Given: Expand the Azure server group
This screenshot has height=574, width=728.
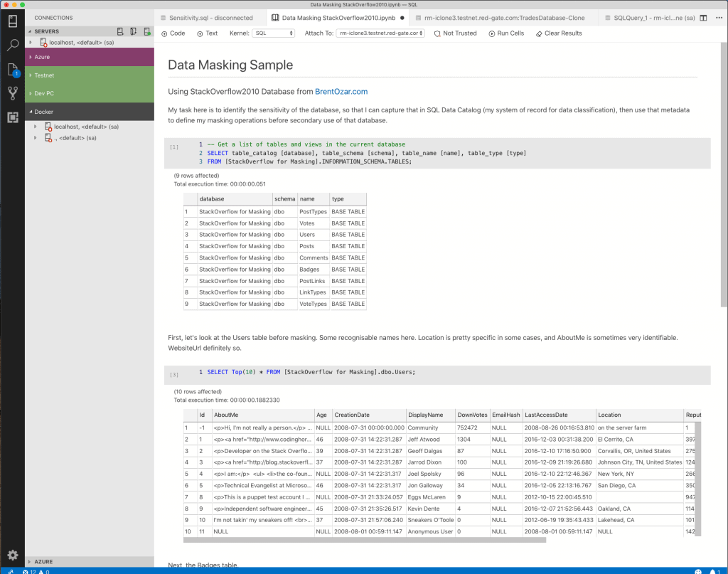Looking at the screenshot, I should 89,57.
